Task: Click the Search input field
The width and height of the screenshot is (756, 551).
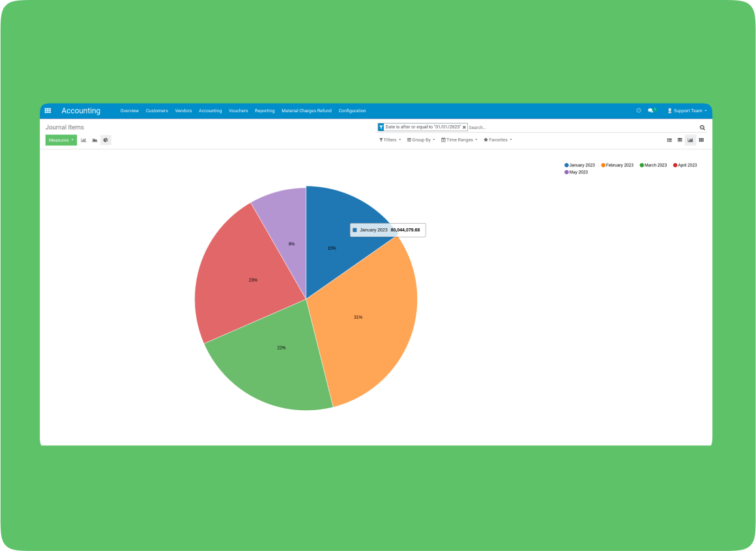Action: 580,128
